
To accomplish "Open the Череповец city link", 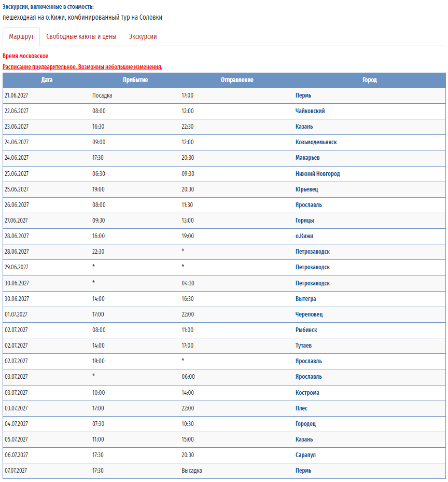I will 309,314.
